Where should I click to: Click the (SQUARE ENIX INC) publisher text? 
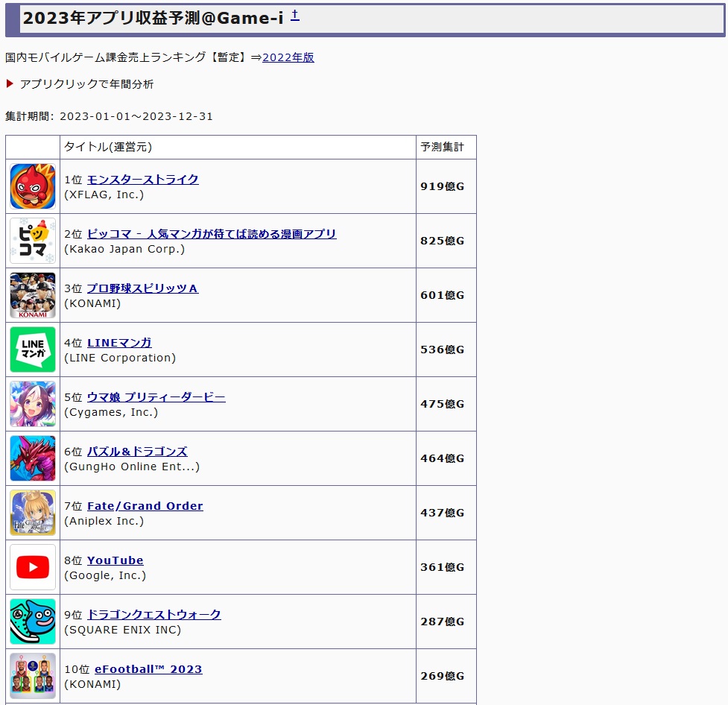[122, 629]
